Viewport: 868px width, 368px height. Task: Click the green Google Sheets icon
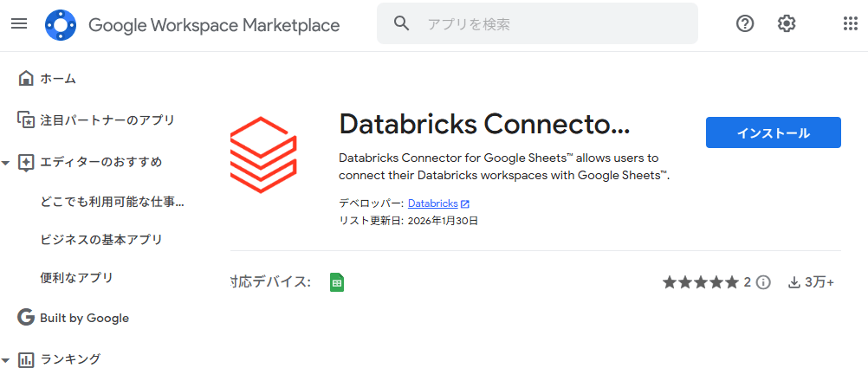coord(337,282)
